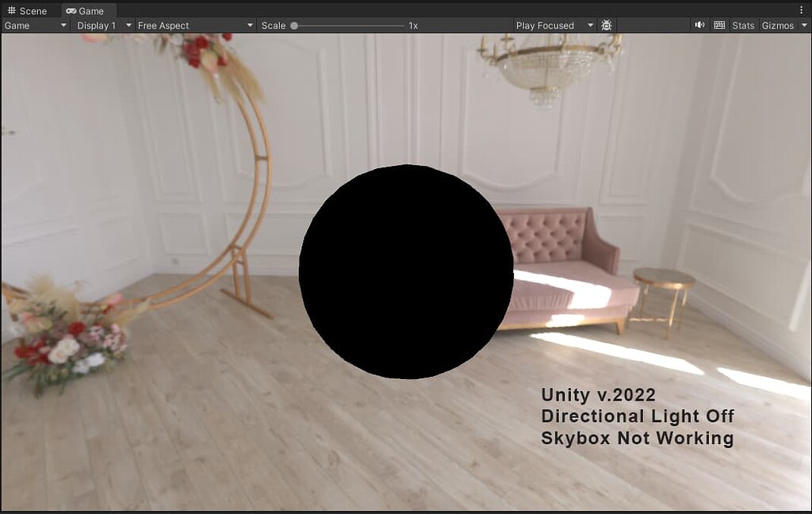Click the keyboard capture icon near Stats
The height and width of the screenshot is (514, 812).
tap(718, 25)
